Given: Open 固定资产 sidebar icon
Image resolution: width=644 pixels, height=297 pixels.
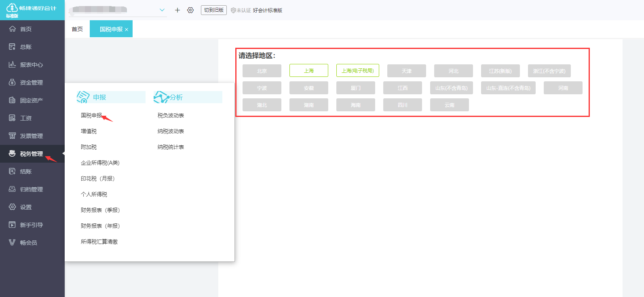Looking at the screenshot, I should coord(12,100).
